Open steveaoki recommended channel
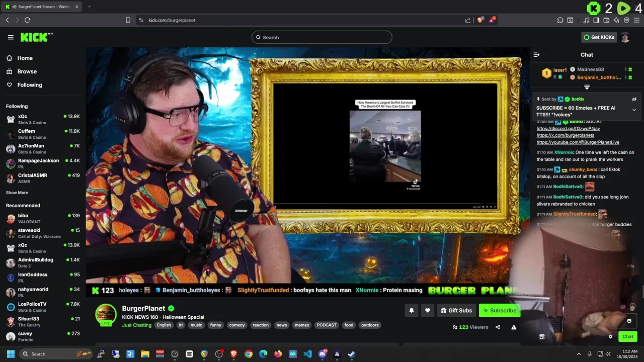This screenshot has width=644, height=362. (43, 233)
